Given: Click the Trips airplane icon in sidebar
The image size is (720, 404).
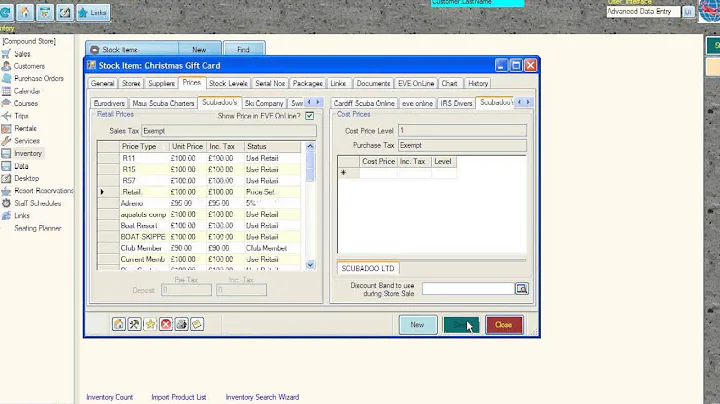Looking at the screenshot, I should 6,116.
